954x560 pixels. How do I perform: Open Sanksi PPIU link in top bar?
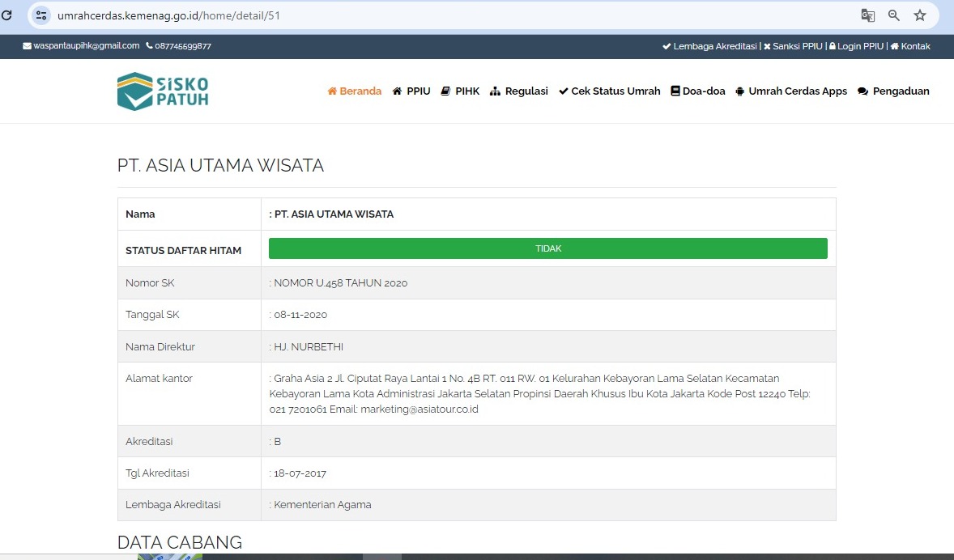click(793, 46)
